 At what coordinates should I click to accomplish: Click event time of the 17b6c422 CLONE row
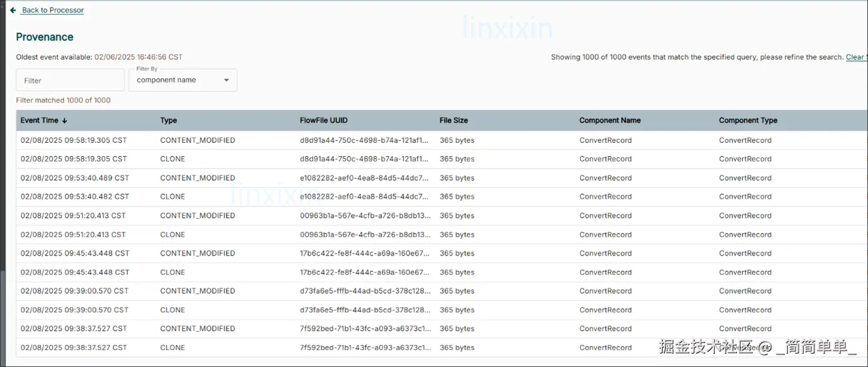pyautogui.click(x=74, y=272)
